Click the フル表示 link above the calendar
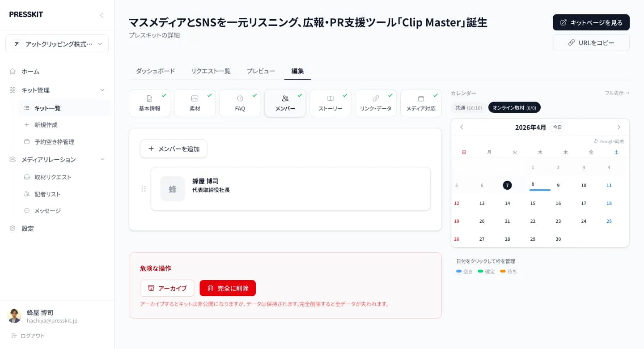Viewport: 644px width, 349px height. pyautogui.click(x=617, y=93)
